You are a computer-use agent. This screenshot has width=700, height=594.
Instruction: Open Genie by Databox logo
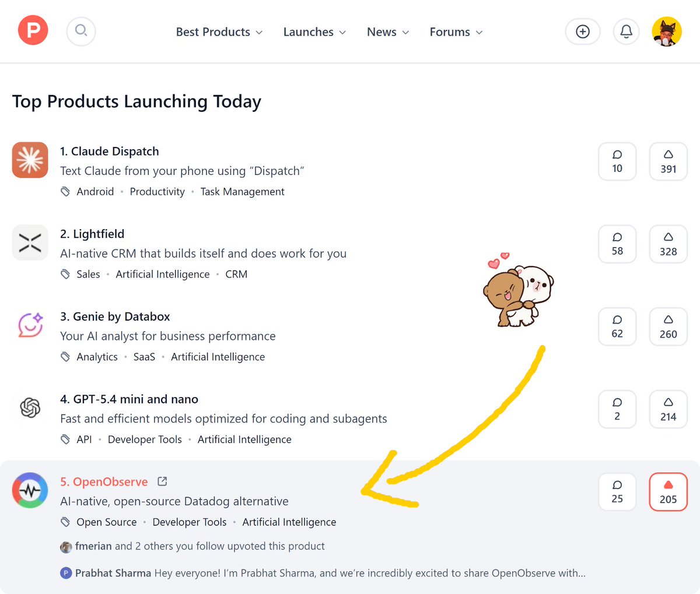[30, 325]
